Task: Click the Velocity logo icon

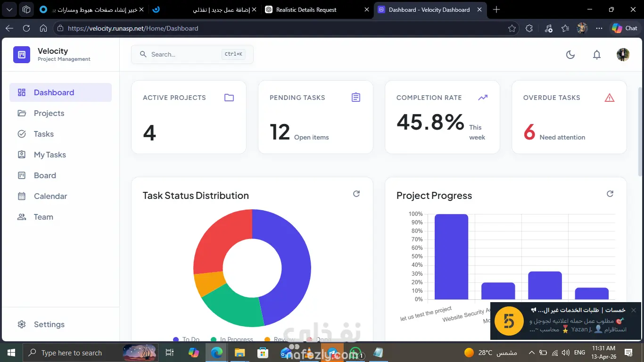Action: coord(22,55)
